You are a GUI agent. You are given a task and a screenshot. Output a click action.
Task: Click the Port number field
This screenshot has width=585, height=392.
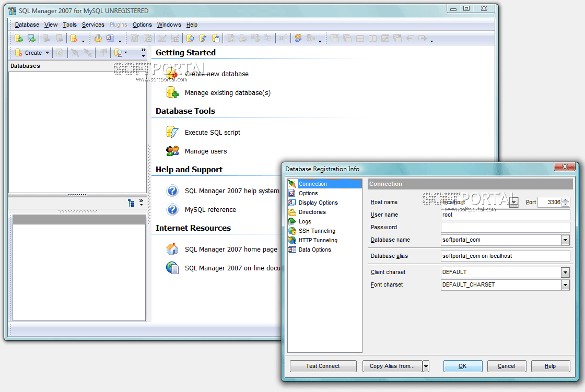pyautogui.click(x=550, y=202)
